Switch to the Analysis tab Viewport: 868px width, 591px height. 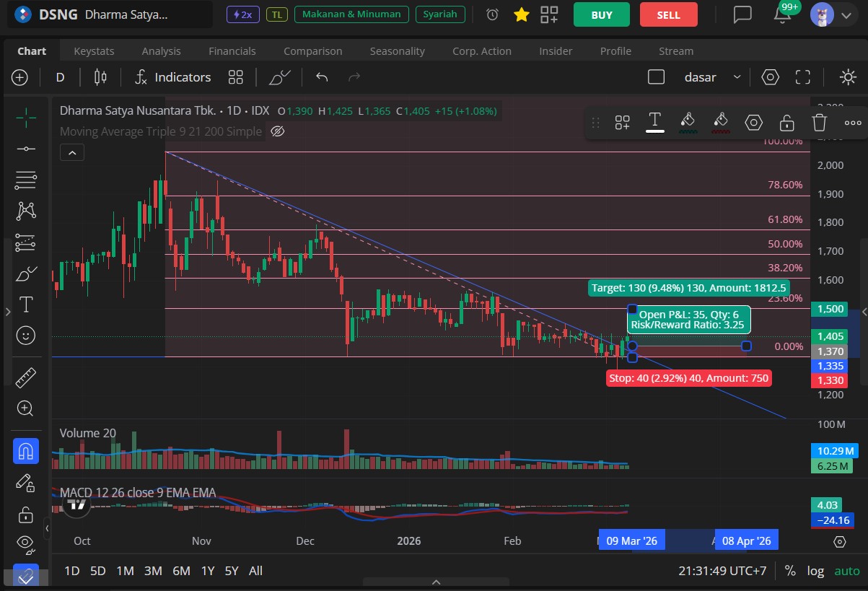pyautogui.click(x=162, y=51)
